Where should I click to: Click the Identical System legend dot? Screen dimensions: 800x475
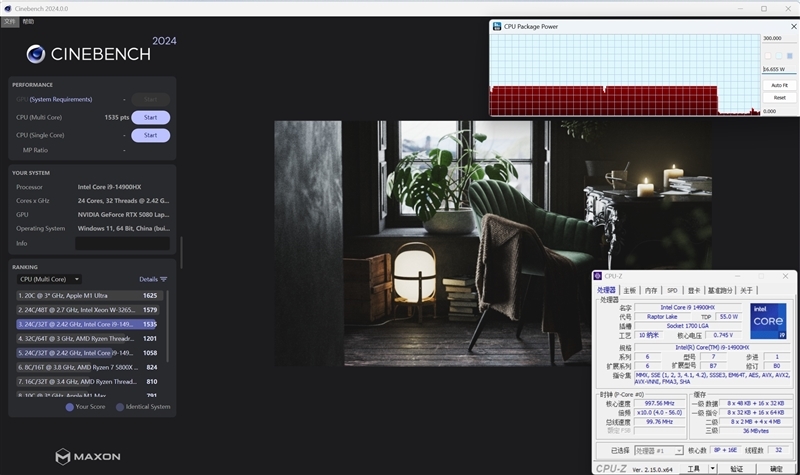(x=120, y=407)
